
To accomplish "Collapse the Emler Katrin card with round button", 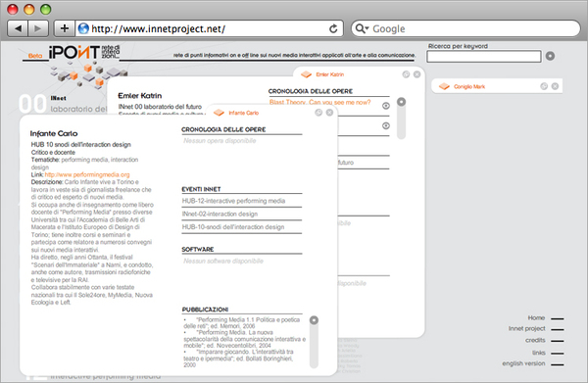I will [406, 74].
